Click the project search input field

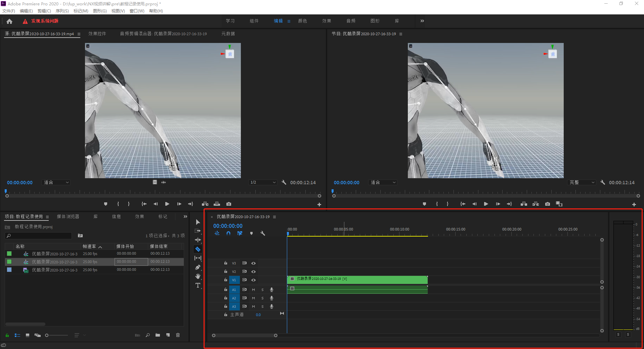click(39, 236)
